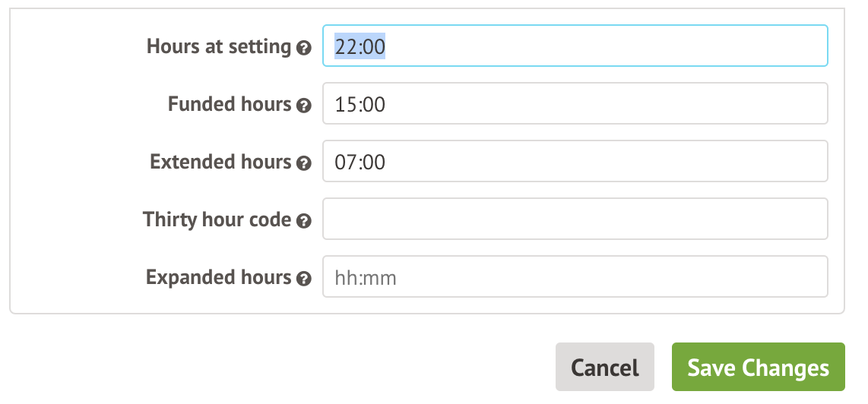The image size is (868, 404).
Task: Focus the Hours at setting input field
Action: 575,46
